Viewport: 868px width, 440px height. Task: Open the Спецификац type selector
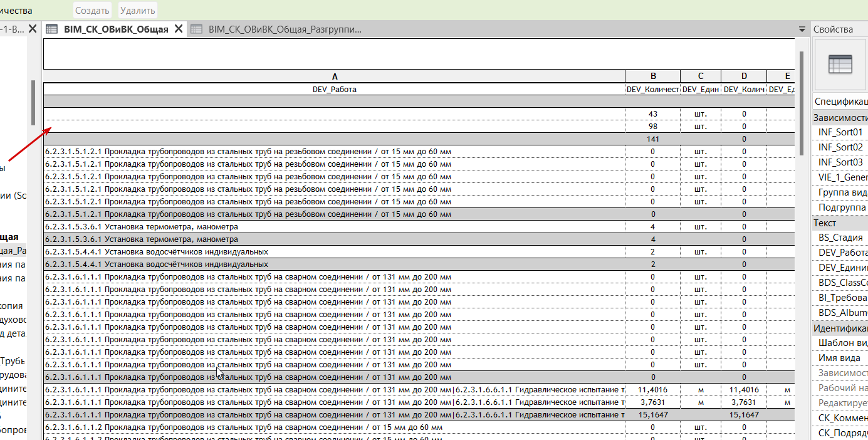[840, 101]
